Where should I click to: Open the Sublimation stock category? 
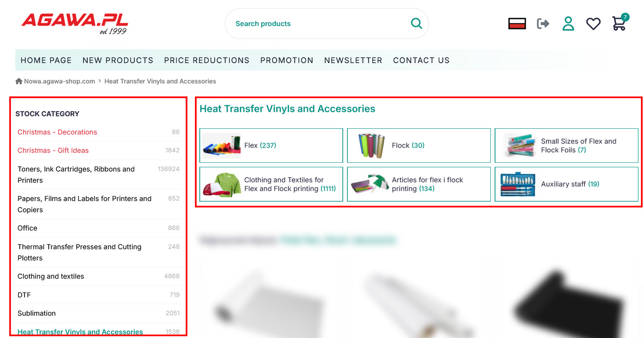37,313
